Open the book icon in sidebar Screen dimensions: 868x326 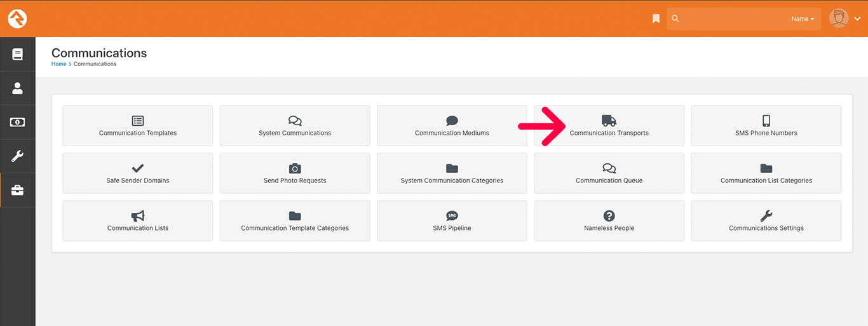coord(18,55)
